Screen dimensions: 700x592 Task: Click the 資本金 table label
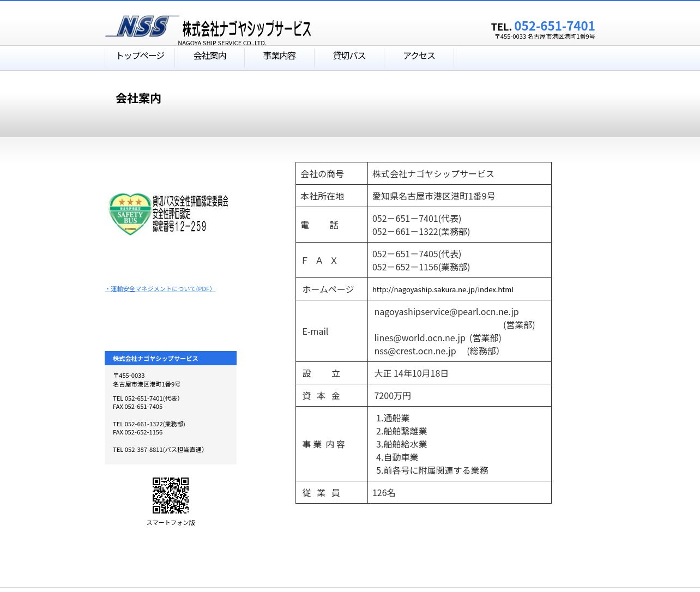pyautogui.click(x=321, y=396)
